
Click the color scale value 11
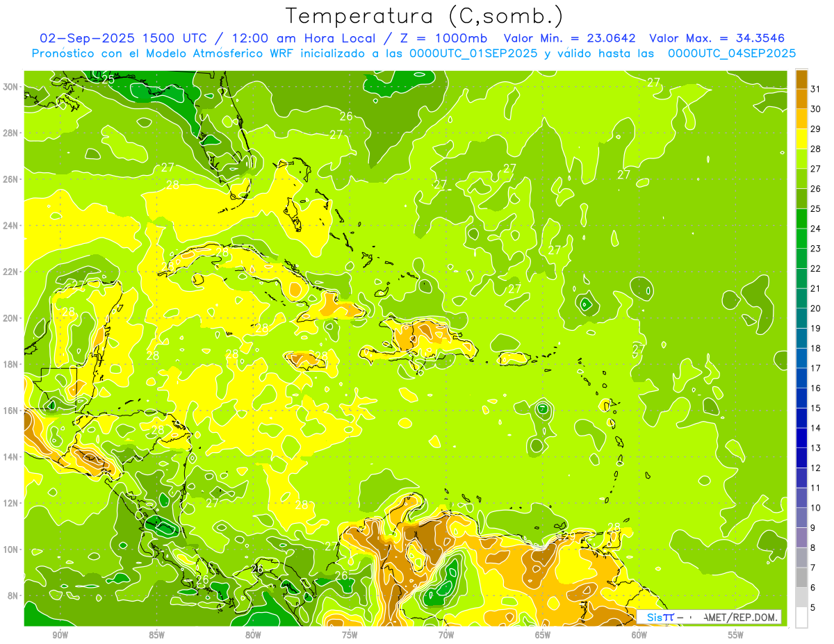click(816, 488)
